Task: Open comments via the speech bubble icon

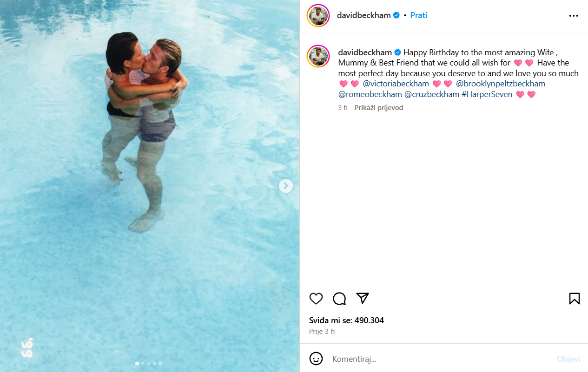Action: click(339, 299)
